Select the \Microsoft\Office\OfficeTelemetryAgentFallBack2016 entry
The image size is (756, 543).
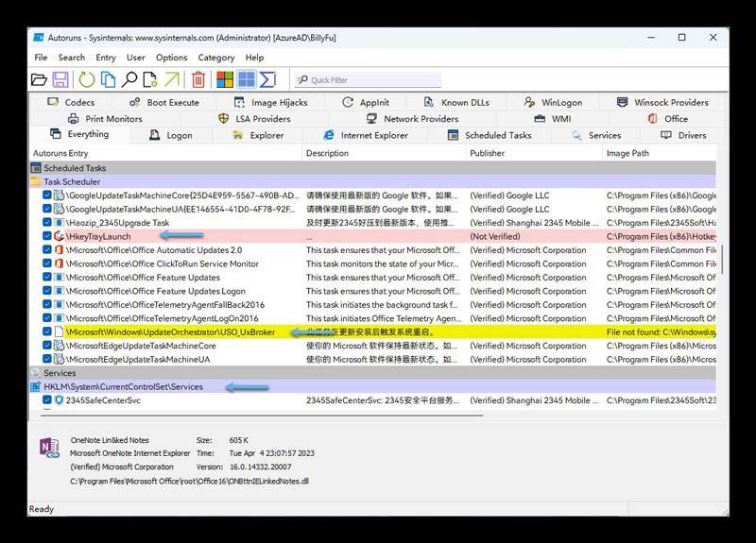pos(372,304)
